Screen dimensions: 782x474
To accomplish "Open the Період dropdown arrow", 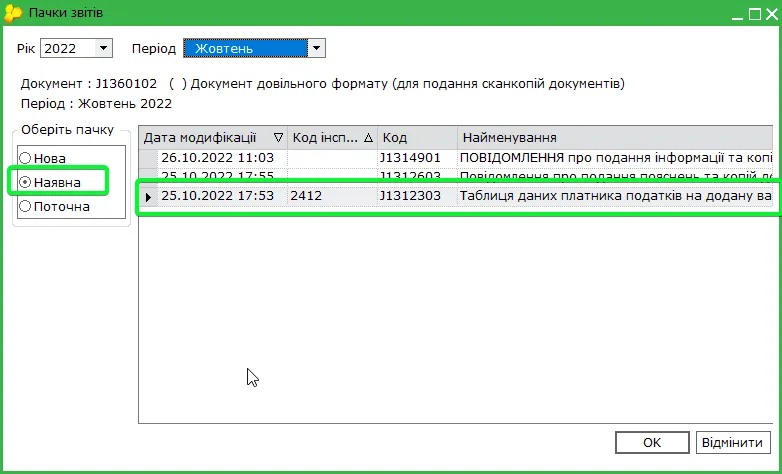I will 316,48.
